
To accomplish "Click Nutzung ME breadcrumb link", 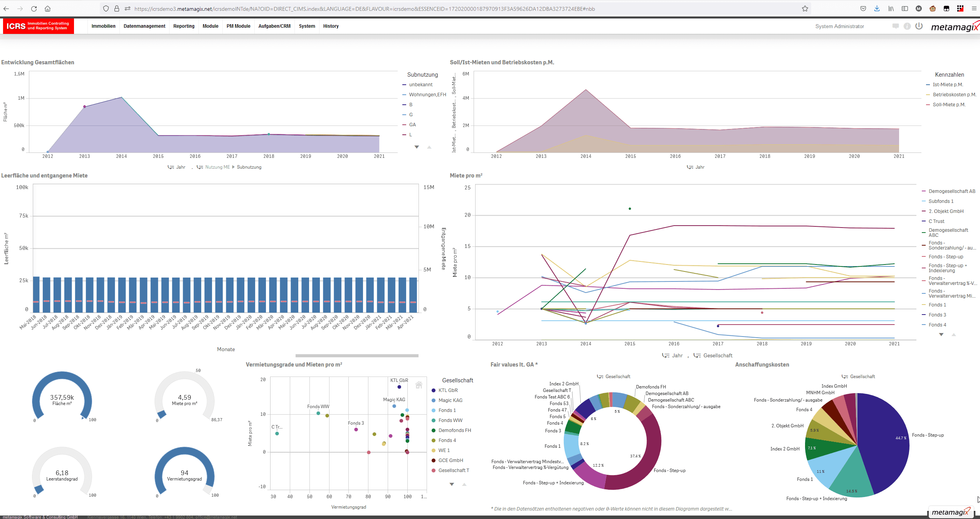I will (217, 167).
